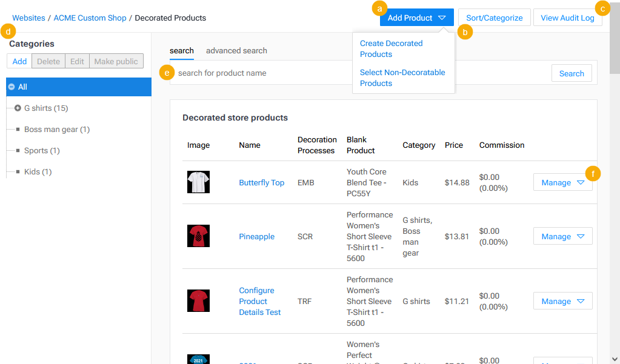Switch to the advanced search tab
620x364 pixels.
(x=236, y=50)
